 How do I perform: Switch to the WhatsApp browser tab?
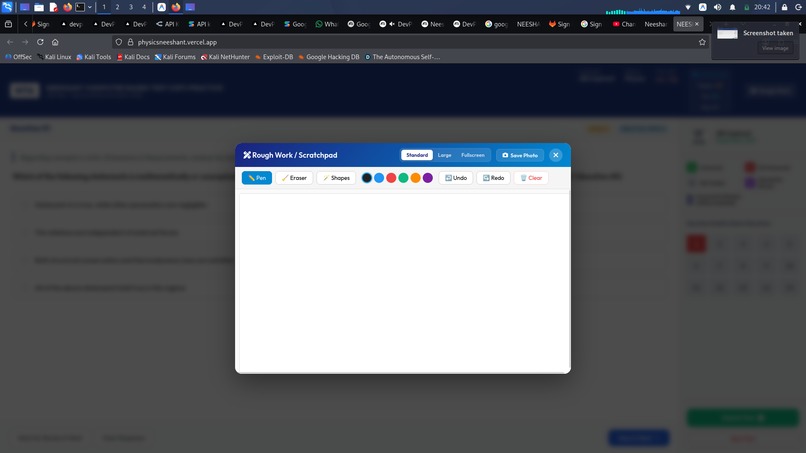[x=326, y=24]
